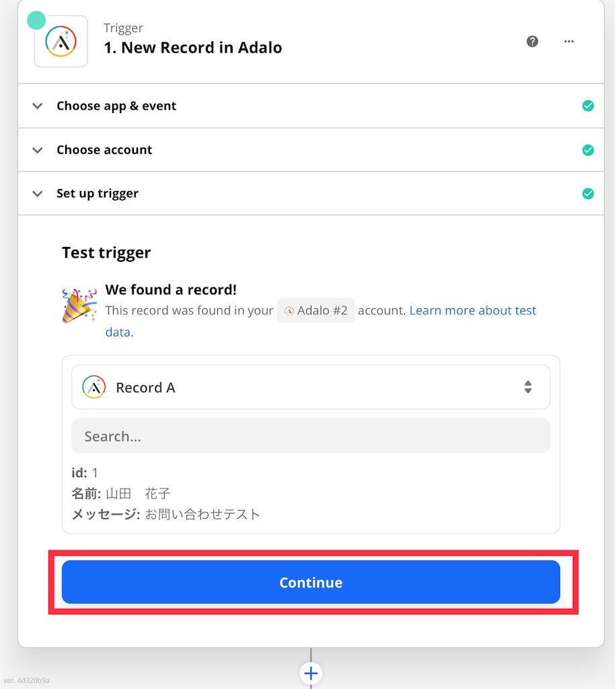Click into the Search field
The width and height of the screenshot is (616, 689).
coord(311,436)
